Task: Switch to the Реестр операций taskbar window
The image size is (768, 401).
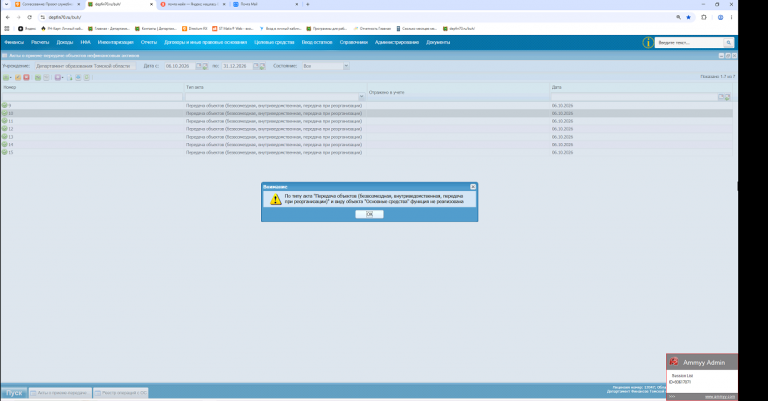Action: [x=120, y=393]
